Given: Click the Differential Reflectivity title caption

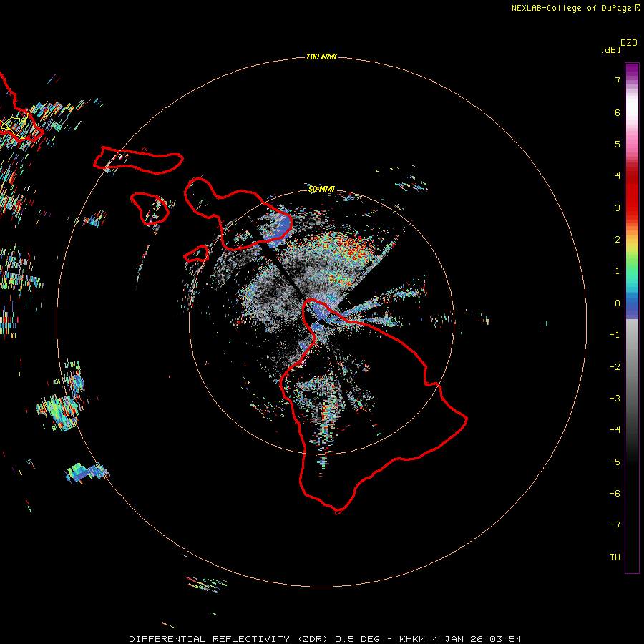Looking at the screenshot, I should click(x=230, y=639).
